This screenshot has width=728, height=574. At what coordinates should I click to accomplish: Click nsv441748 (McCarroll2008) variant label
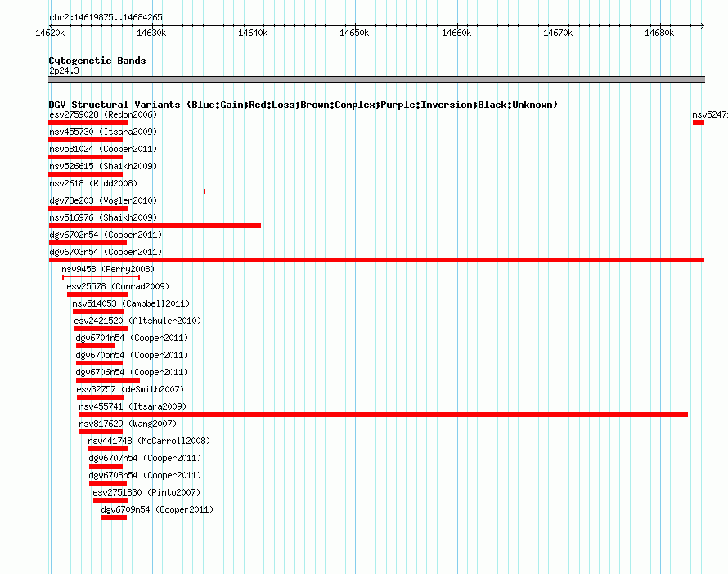[149, 441]
